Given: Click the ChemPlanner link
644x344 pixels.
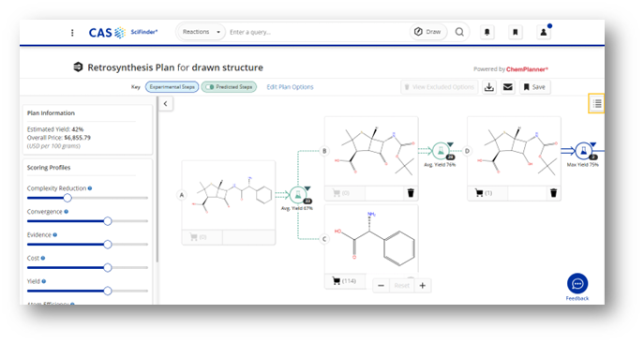Looking at the screenshot, I should (527, 69).
